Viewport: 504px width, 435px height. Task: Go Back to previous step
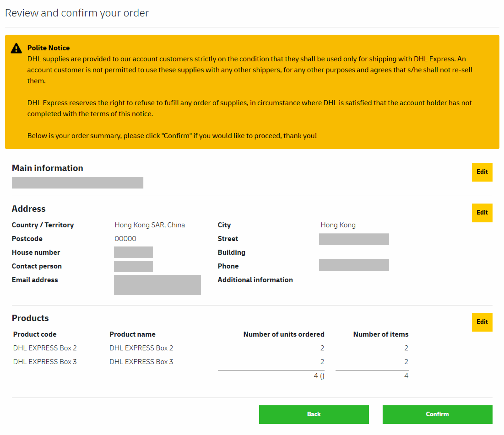[314, 414]
